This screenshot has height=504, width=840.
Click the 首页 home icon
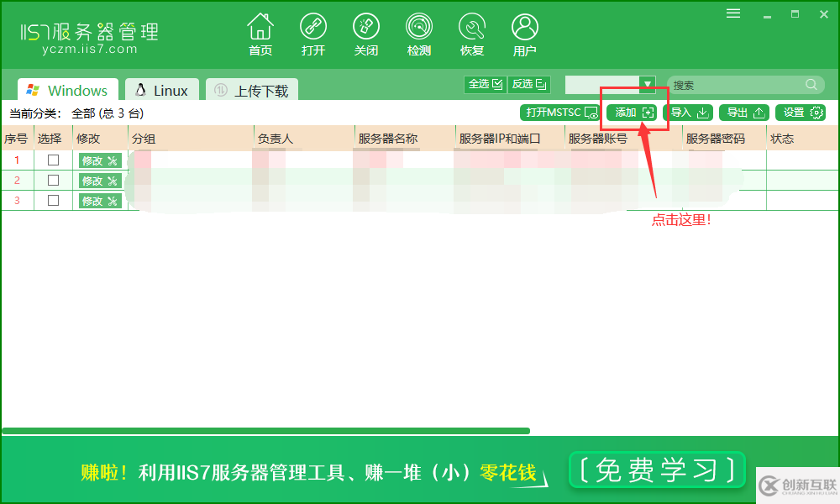coord(260,32)
